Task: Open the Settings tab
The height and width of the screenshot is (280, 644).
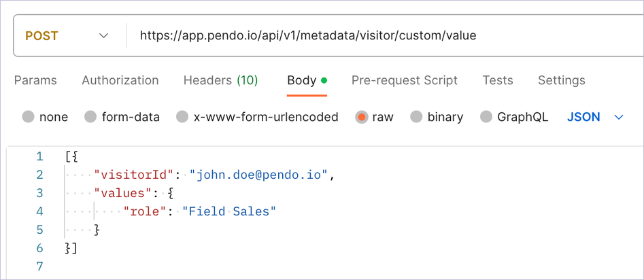Action: pos(562,80)
